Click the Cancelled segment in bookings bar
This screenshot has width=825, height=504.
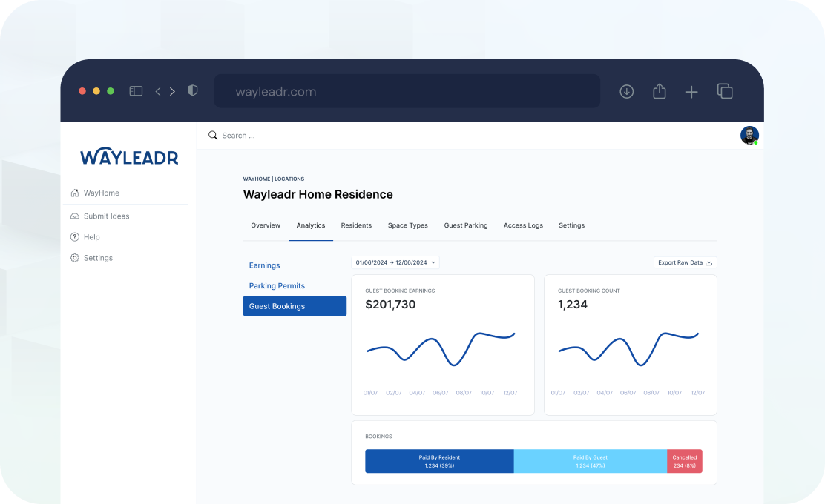[x=684, y=461]
